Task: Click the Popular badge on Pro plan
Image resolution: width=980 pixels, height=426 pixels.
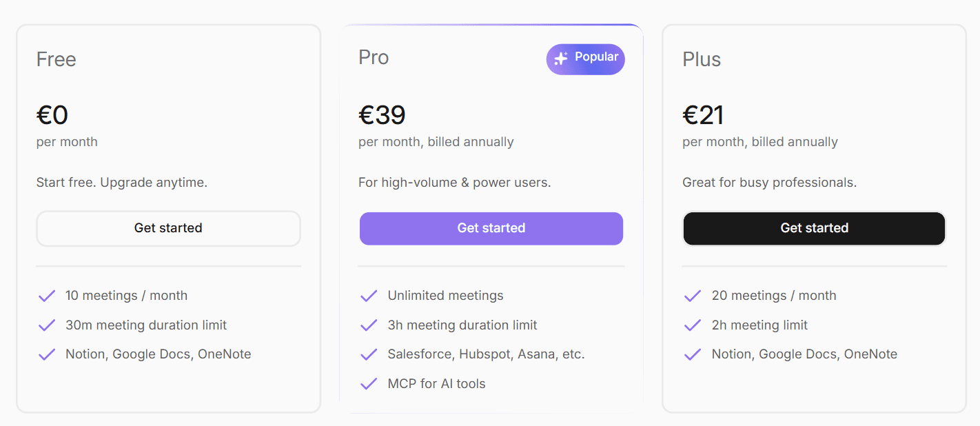Action: point(586,59)
